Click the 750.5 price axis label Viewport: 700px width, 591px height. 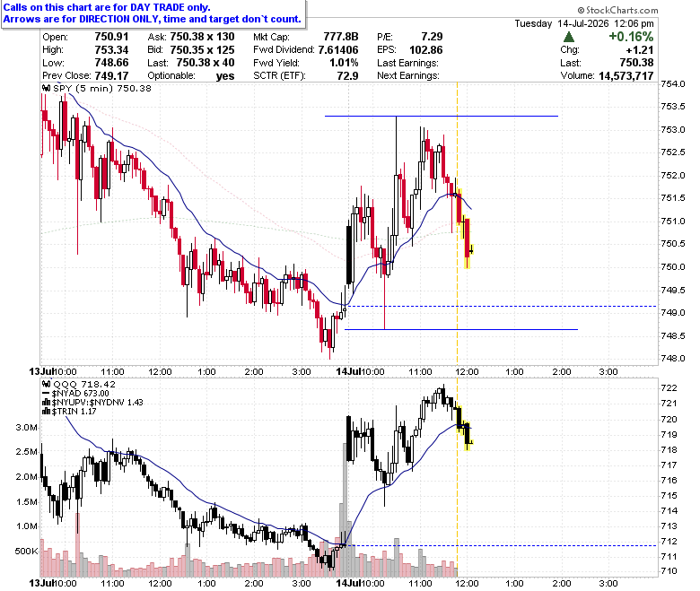pos(673,244)
